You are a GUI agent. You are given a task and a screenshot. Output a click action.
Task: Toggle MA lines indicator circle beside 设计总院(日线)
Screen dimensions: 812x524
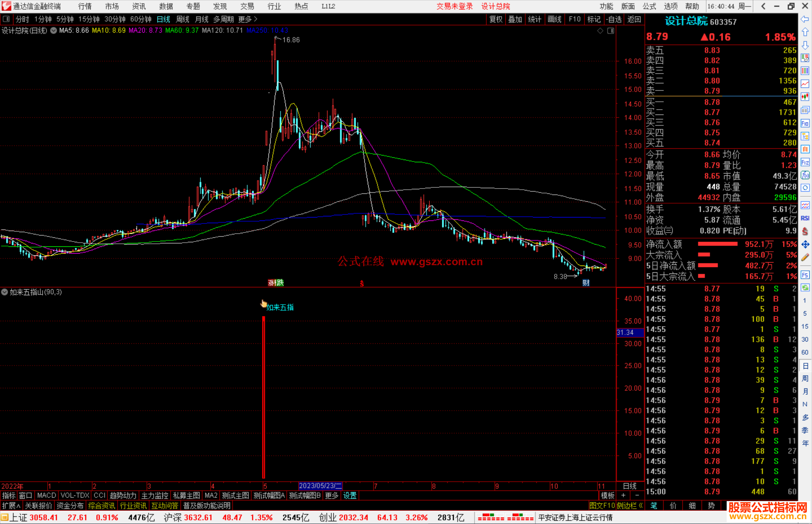54,30
